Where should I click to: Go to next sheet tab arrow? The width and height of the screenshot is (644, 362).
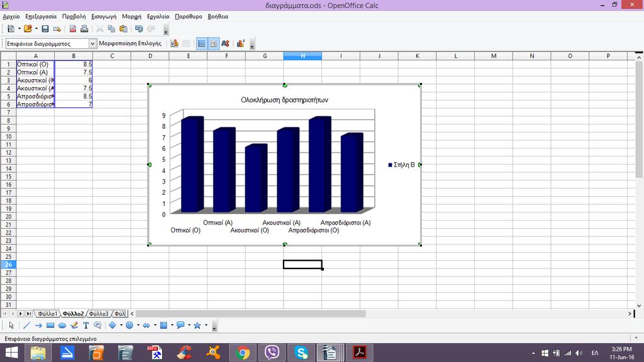pos(21,314)
